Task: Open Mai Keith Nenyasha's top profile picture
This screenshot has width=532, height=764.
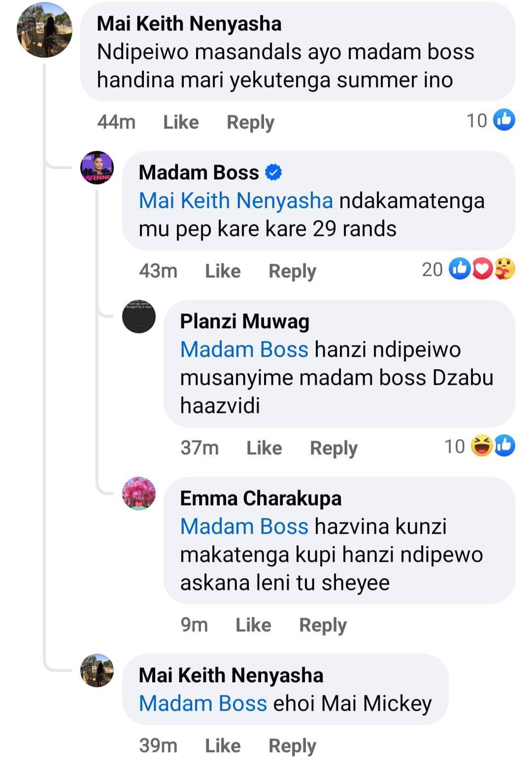Action: pyautogui.click(x=44, y=30)
